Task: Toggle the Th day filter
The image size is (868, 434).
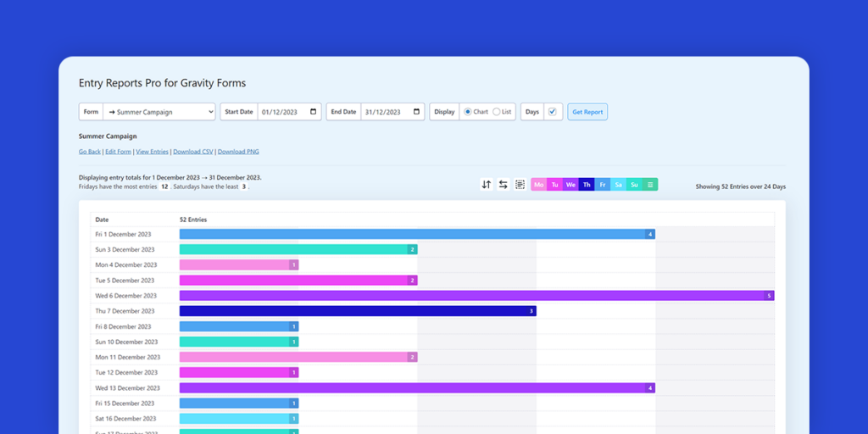Action: click(x=587, y=184)
